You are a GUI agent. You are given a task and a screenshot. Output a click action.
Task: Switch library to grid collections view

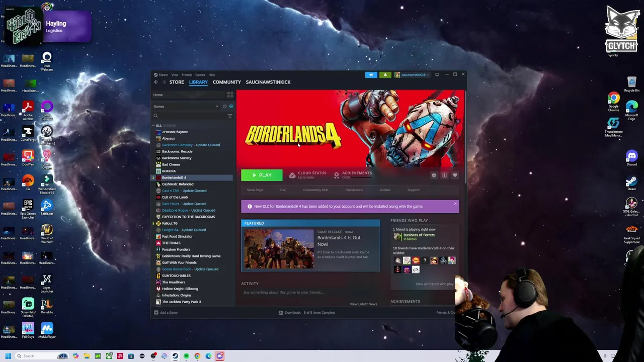[x=230, y=95]
